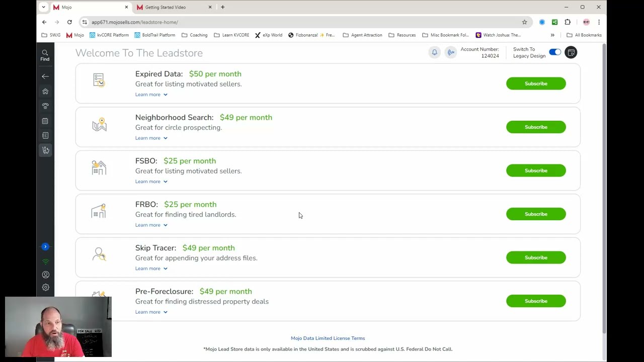Open the Find search in sidebar
Screen dimensions: 644x362
45,55
